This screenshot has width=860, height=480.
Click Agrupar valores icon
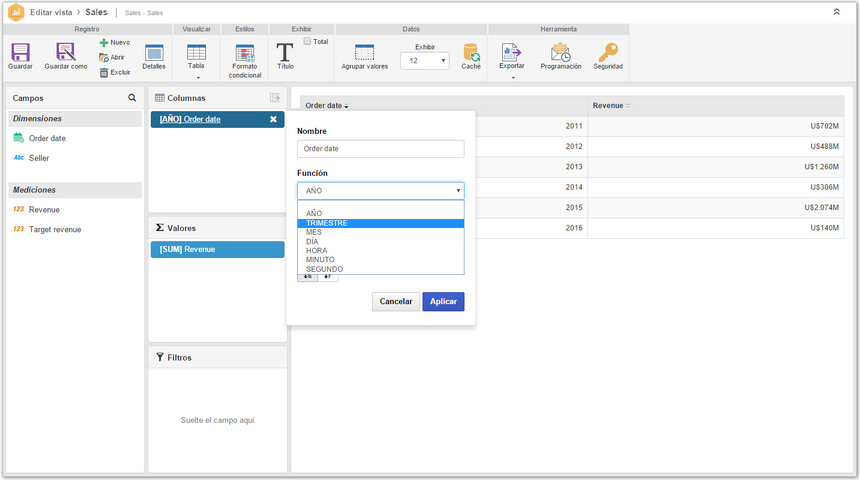[364, 53]
